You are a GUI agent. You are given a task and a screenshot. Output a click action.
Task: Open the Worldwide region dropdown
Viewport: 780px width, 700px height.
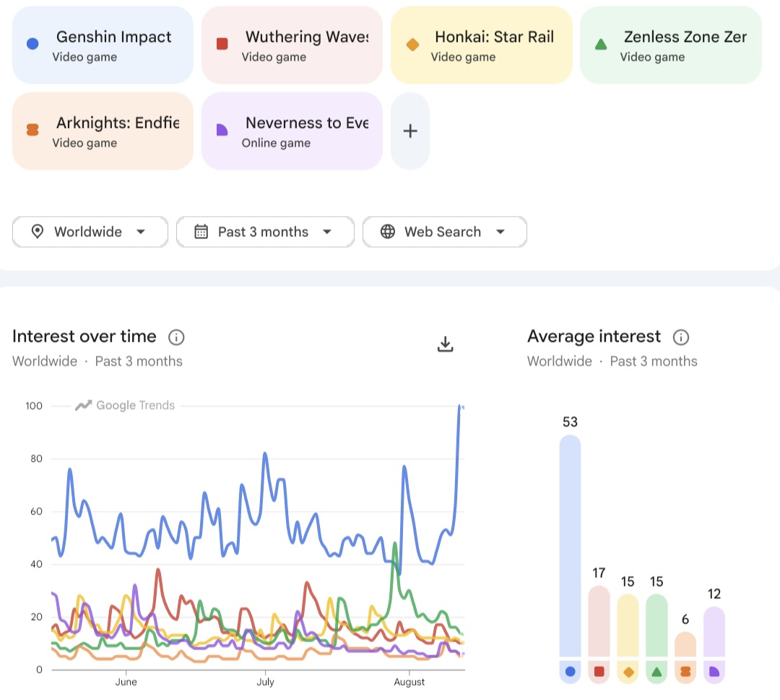point(90,232)
